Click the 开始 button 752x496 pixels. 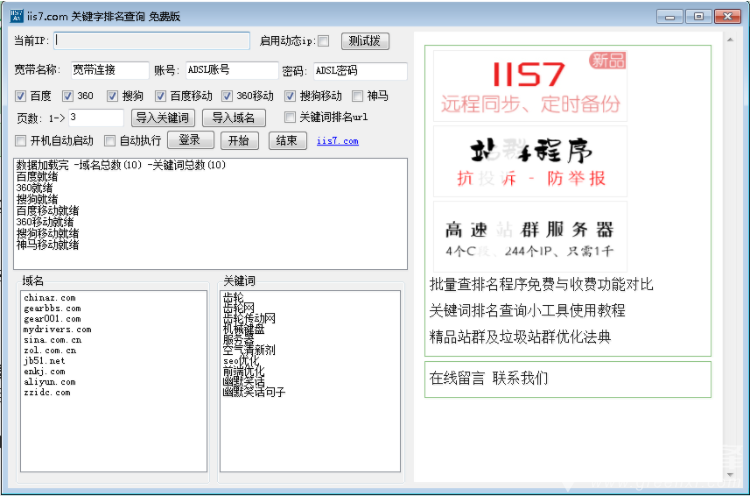coord(239,141)
